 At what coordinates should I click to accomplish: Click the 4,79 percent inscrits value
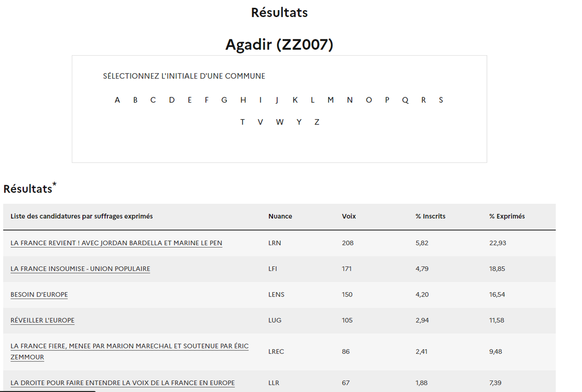(x=422, y=269)
